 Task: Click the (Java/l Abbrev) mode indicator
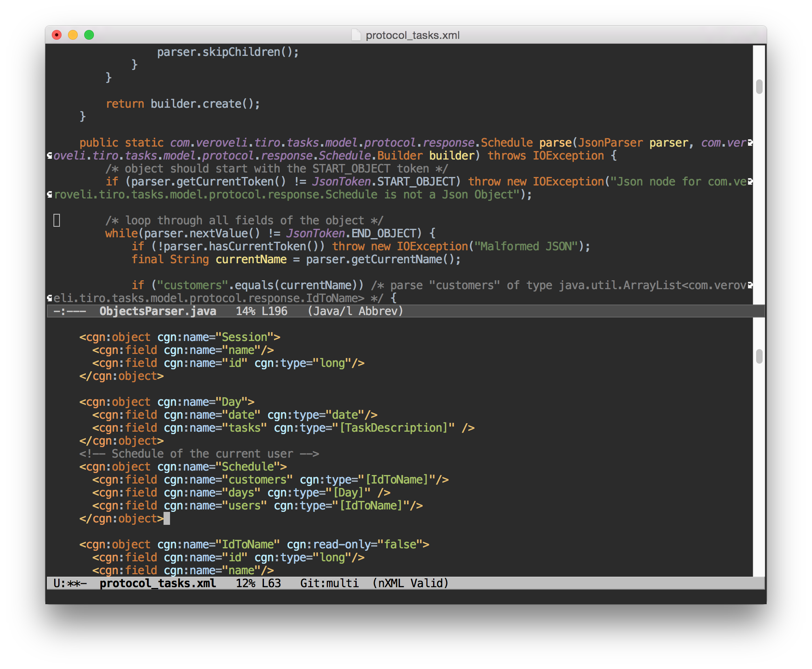(x=355, y=311)
